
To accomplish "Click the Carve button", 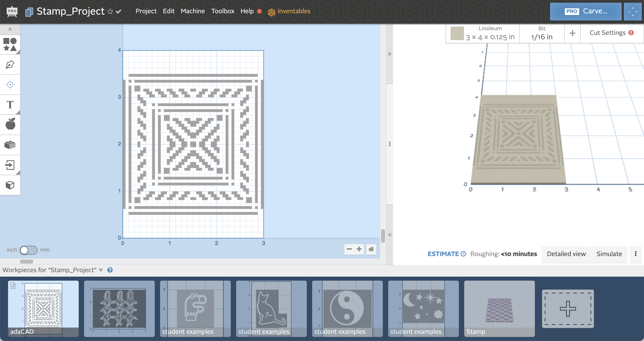I will [586, 11].
